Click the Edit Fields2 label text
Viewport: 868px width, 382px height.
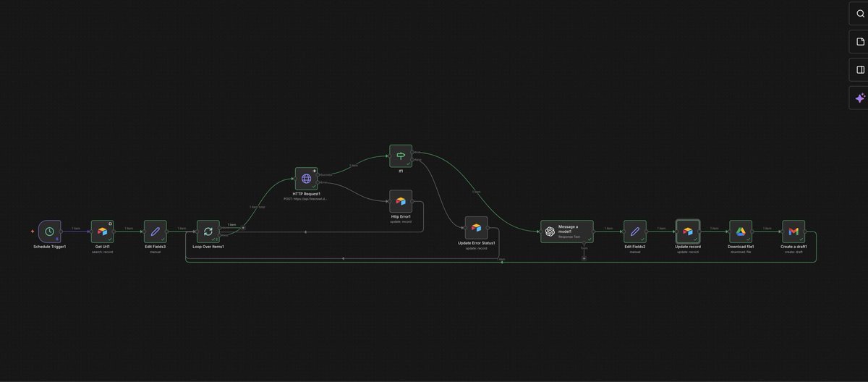pos(635,247)
